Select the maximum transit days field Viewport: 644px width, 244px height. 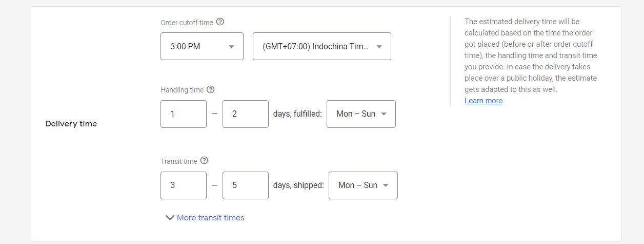tap(246, 185)
